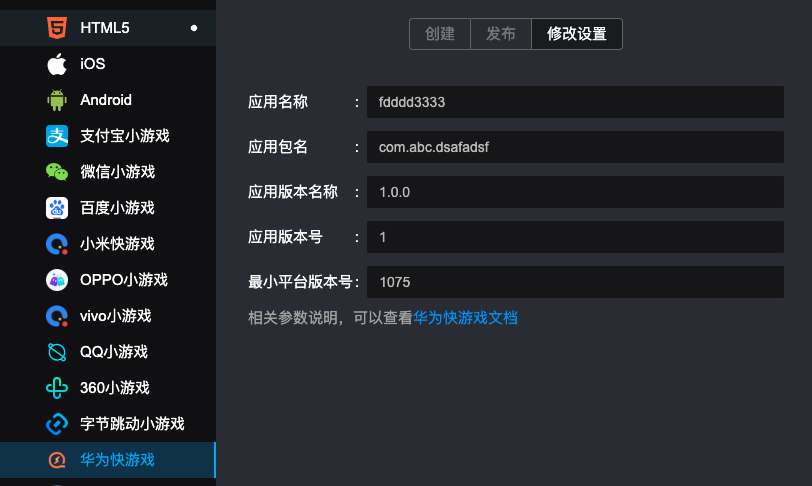Select the 百度小游戏 paw icon
Viewport: 812px width, 486px height.
point(57,208)
